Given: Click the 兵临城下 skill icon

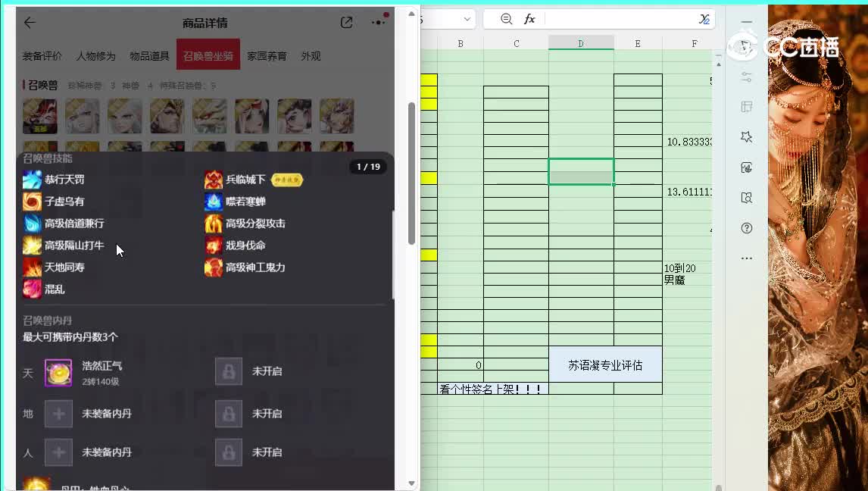Looking at the screenshot, I should (x=214, y=180).
